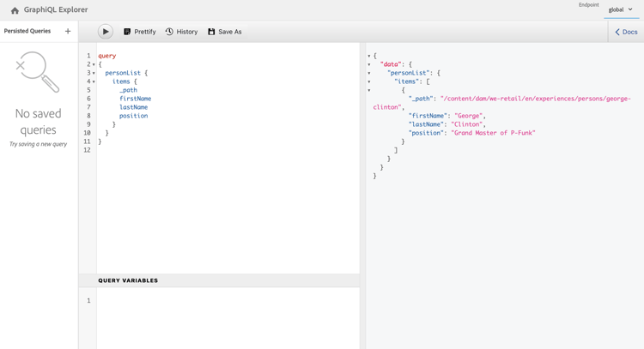Screen dimensions: 644x349
Task: Open the Docs panel
Action: [625, 32]
